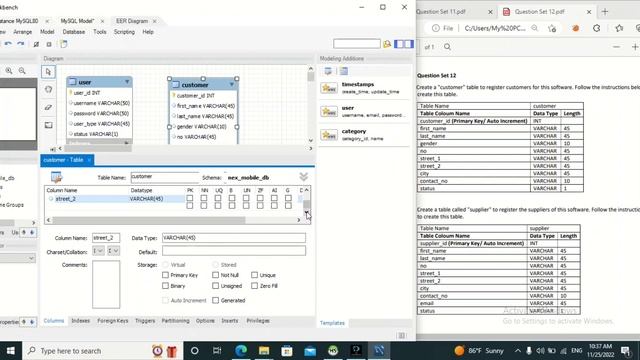This screenshot has height=360, width=640.
Task: Click the Column Name input field
Action: (x=106, y=238)
